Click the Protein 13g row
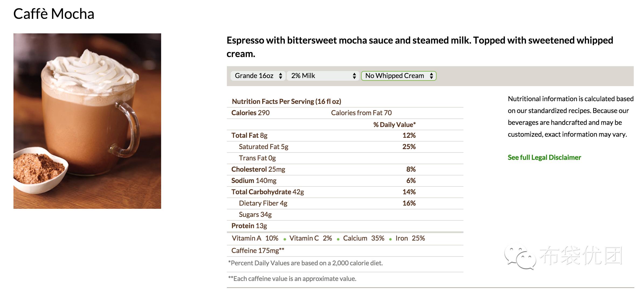 pyautogui.click(x=345, y=226)
